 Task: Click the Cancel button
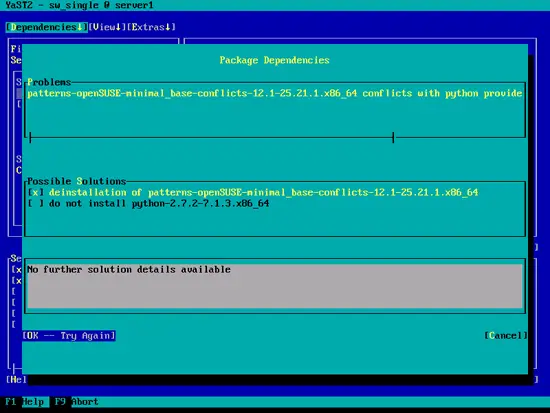point(505,336)
